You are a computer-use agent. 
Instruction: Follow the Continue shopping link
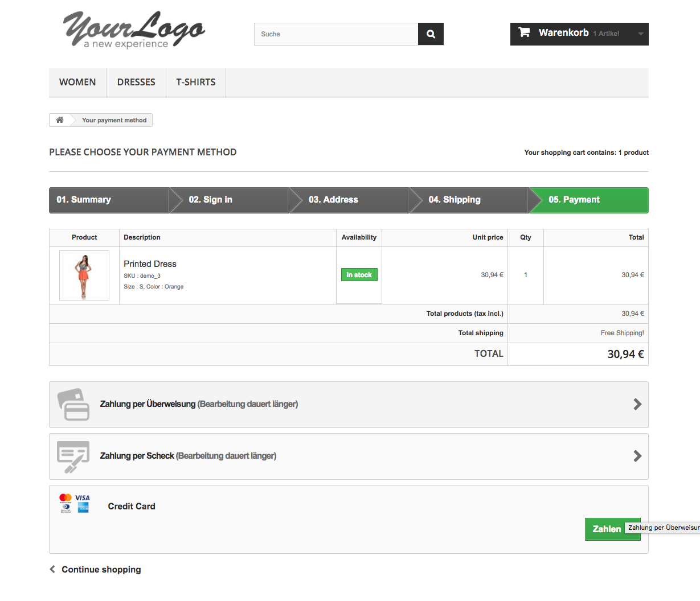click(x=101, y=570)
